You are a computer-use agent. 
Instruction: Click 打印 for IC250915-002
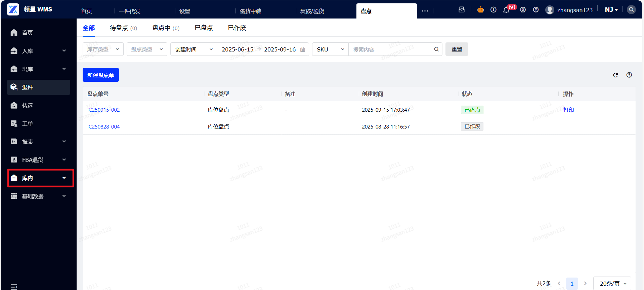[569, 110]
